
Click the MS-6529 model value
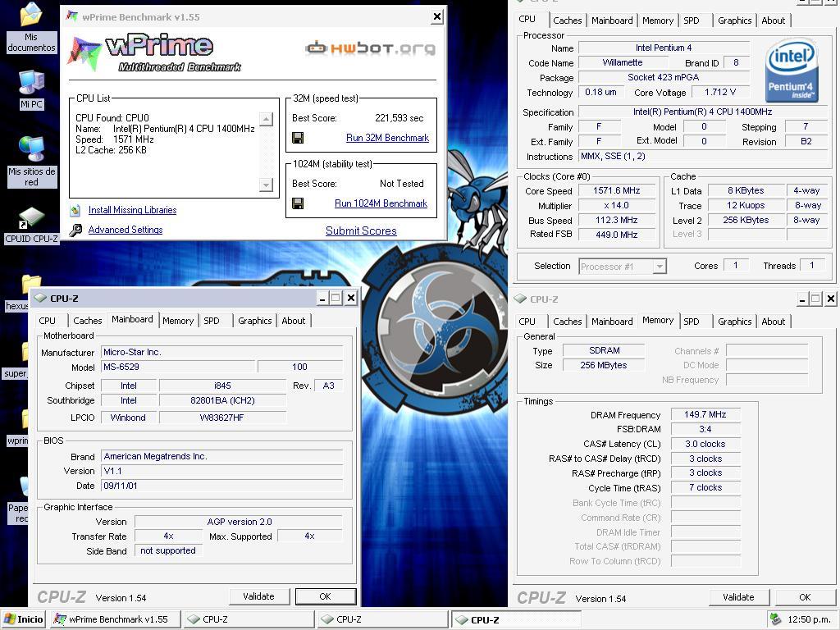[x=178, y=367]
